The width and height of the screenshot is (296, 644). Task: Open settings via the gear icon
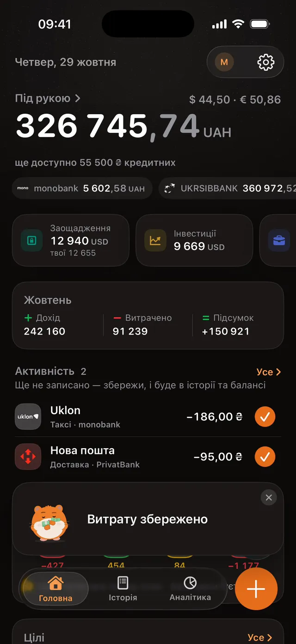(x=265, y=62)
